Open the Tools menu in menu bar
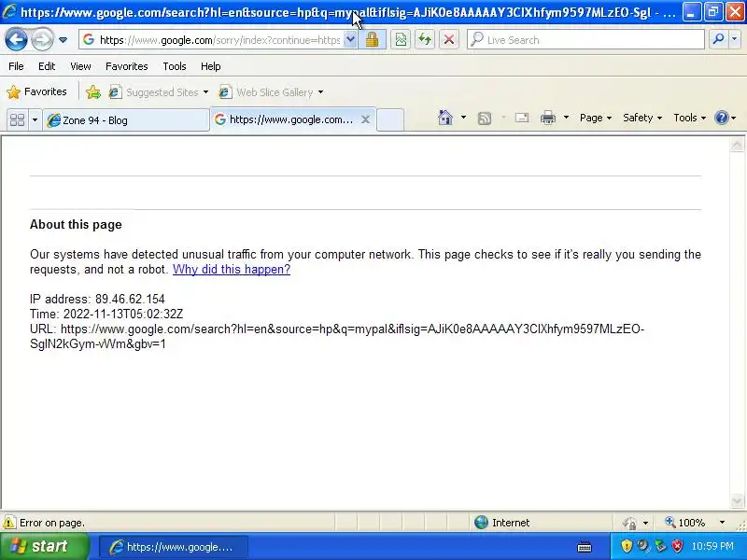The image size is (747, 560). pyautogui.click(x=175, y=66)
